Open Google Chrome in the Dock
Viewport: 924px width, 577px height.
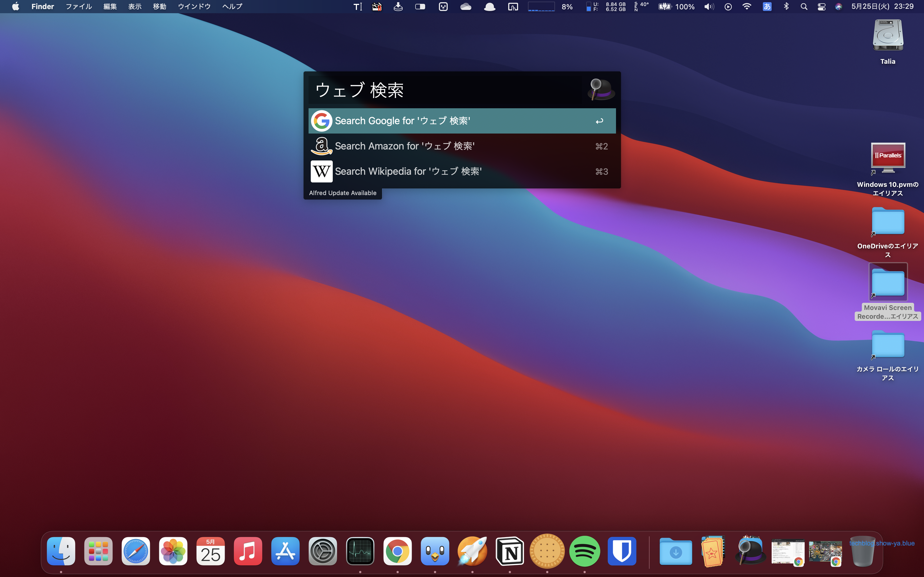click(397, 551)
